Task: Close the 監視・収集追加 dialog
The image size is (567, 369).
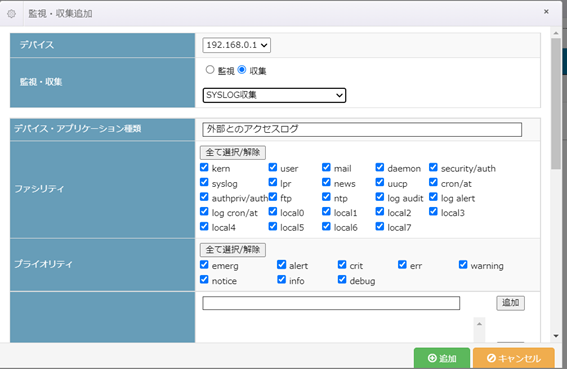Action: 546,12
